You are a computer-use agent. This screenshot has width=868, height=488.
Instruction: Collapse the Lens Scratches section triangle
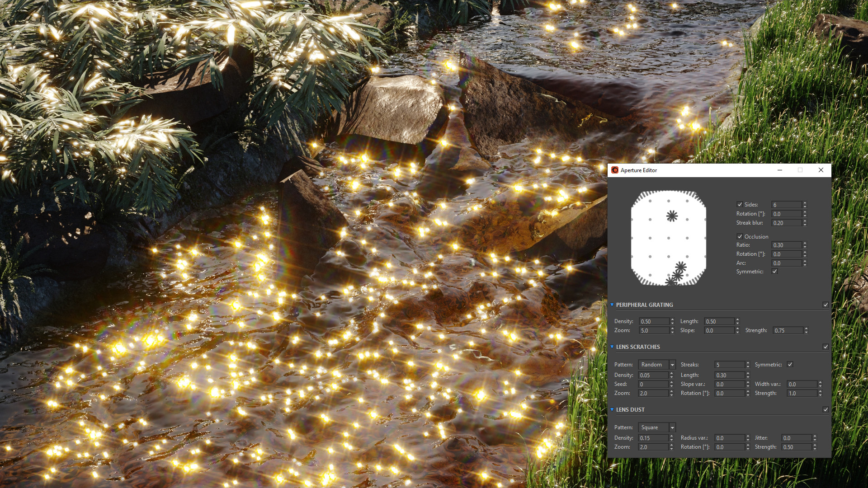[612, 347]
